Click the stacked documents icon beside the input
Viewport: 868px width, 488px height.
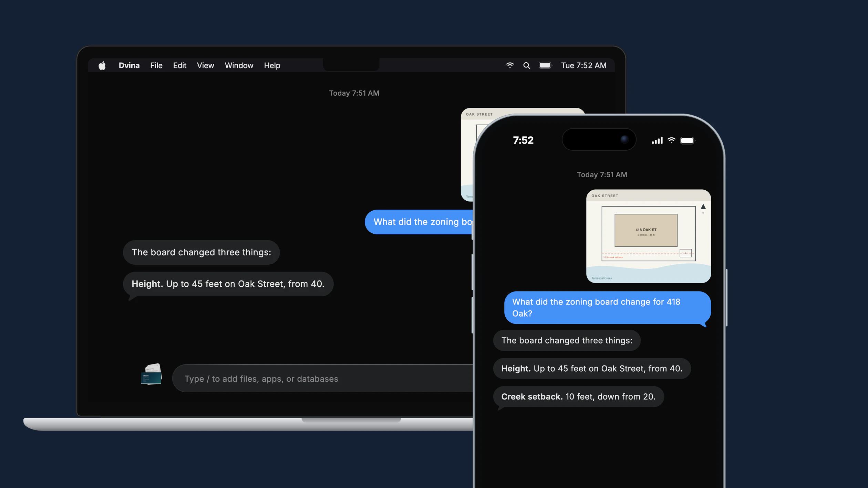152,374
